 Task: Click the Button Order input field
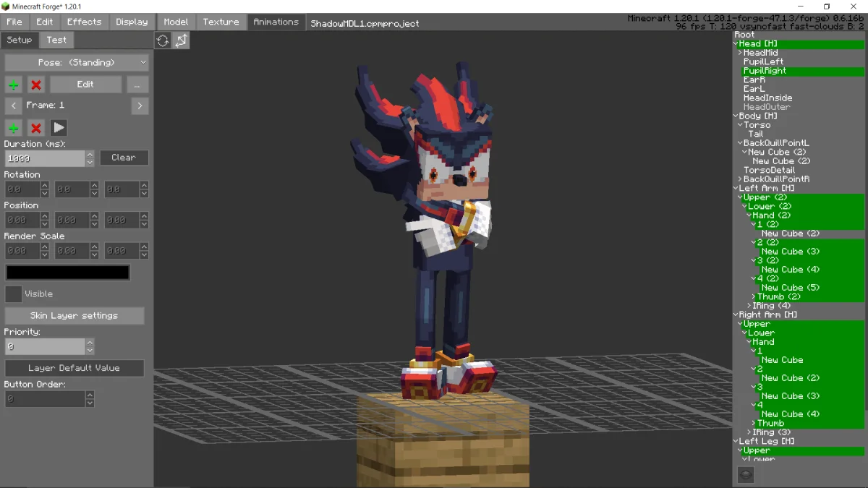click(x=45, y=398)
